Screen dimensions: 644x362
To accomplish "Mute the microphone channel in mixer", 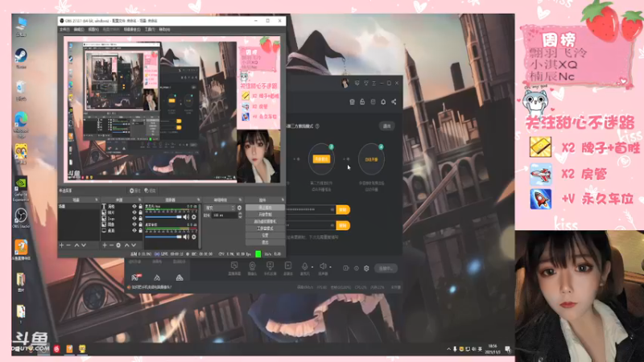I will 186,216.
